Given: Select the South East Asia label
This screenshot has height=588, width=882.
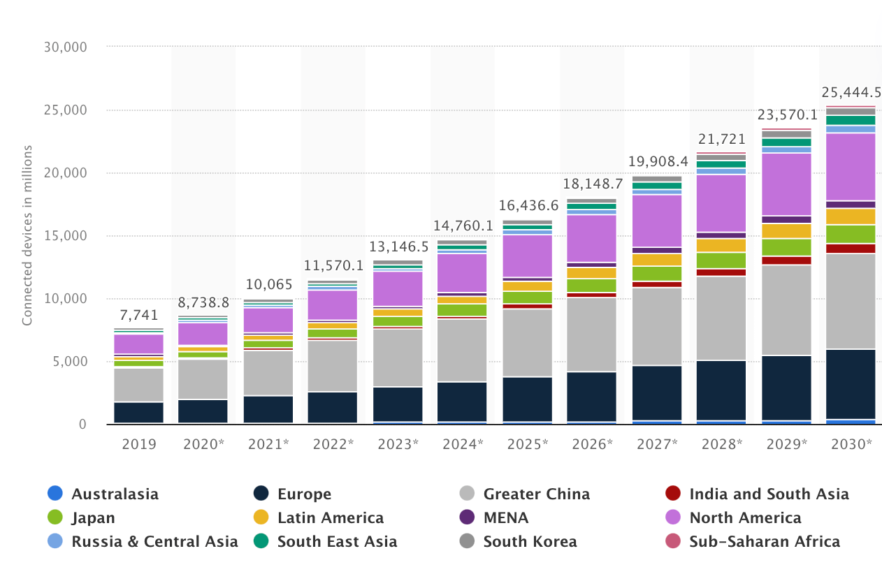Looking at the screenshot, I should pyautogui.click(x=338, y=541).
